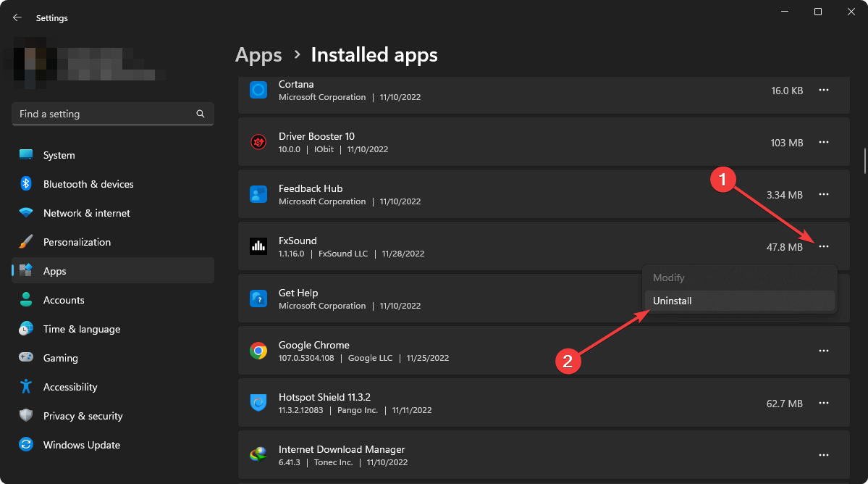This screenshot has width=868, height=484.
Task: Open Privacy & security settings
Action: pyautogui.click(x=83, y=416)
